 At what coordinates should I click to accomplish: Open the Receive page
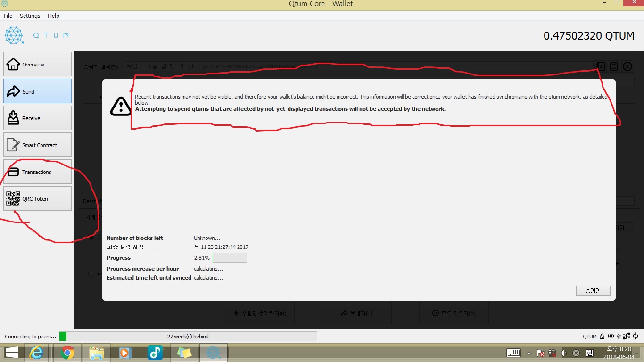click(x=37, y=118)
